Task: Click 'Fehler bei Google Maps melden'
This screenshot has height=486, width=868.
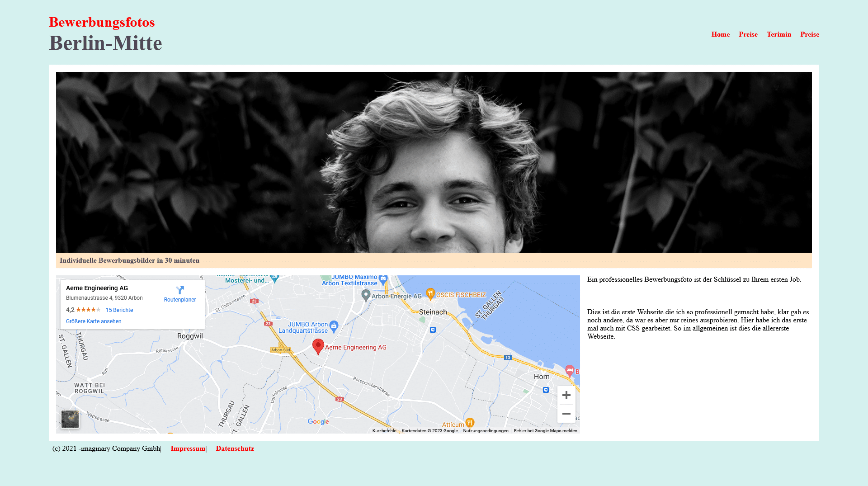Action: [545, 431]
